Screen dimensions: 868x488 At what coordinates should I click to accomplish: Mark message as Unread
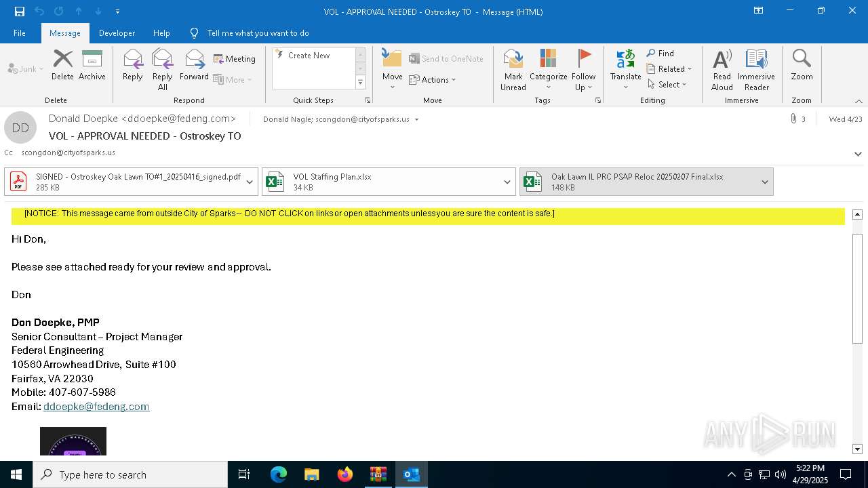click(x=513, y=69)
